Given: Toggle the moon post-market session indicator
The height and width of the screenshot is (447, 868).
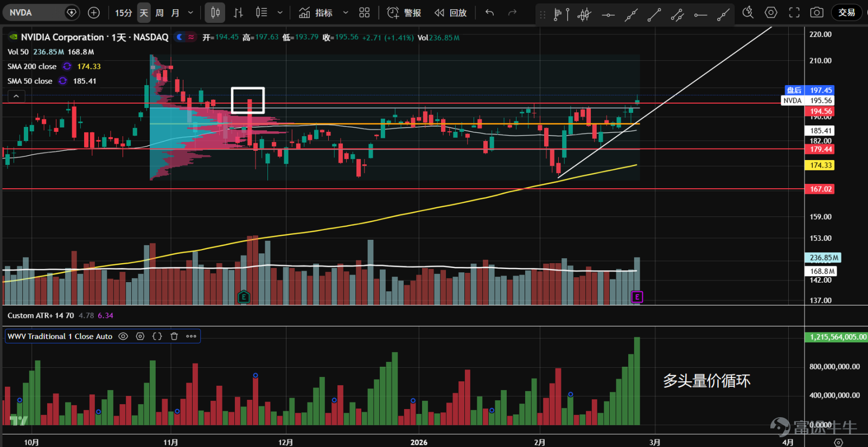Looking at the screenshot, I should coord(180,37).
